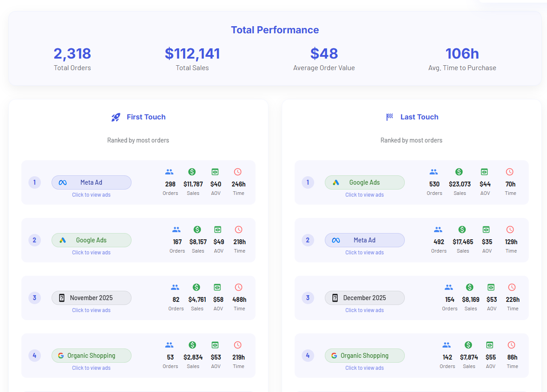Click the dollar sales icon for Last Touch Google Ads
Screen dimensions: 547x392
tap(459, 172)
